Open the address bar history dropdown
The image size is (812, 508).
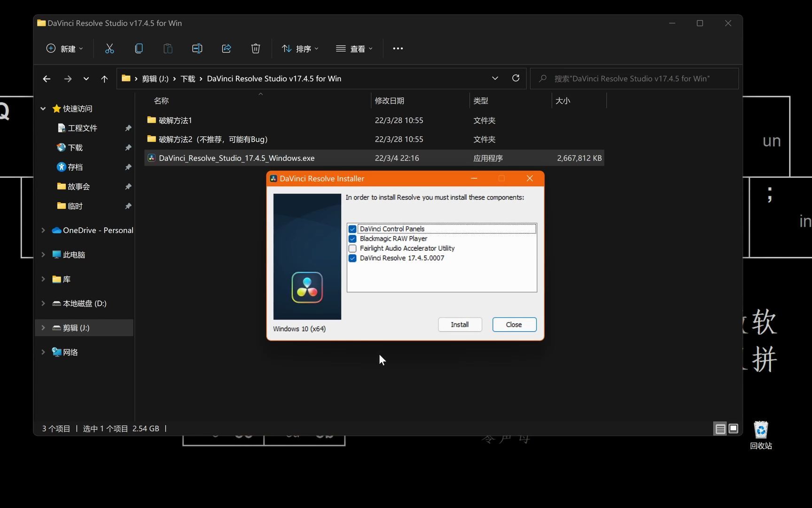[495, 78]
